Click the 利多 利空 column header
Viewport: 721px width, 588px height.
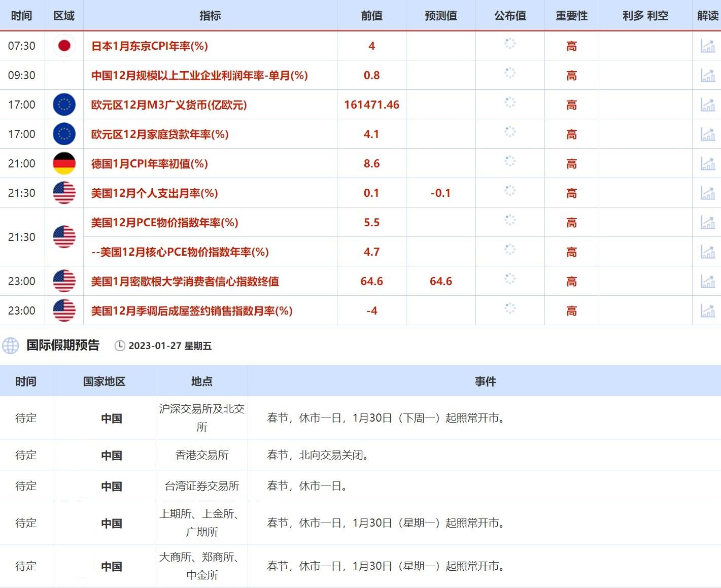tap(645, 16)
